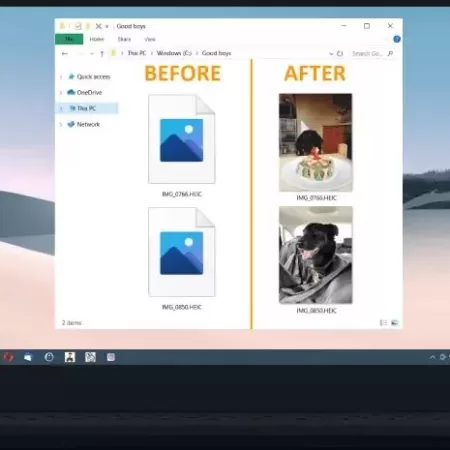
Task: Select the dog in car photo thumbnail
Action: click(x=315, y=255)
